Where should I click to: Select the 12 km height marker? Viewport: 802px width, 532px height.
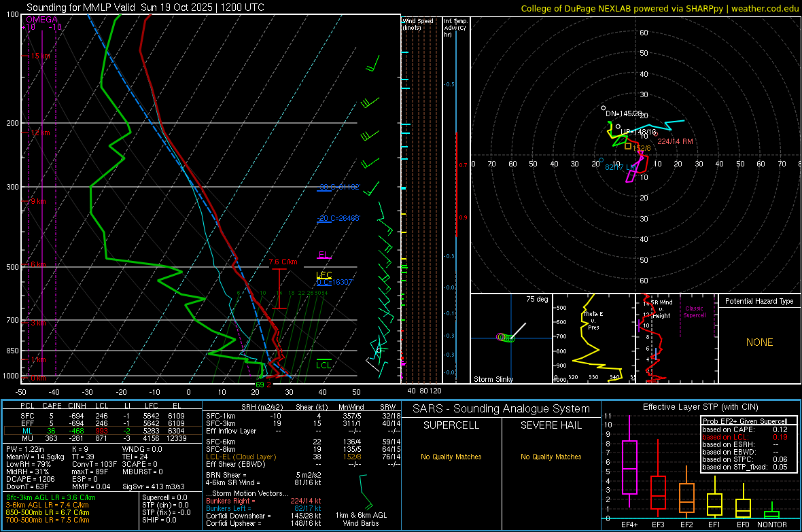pyautogui.click(x=39, y=132)
